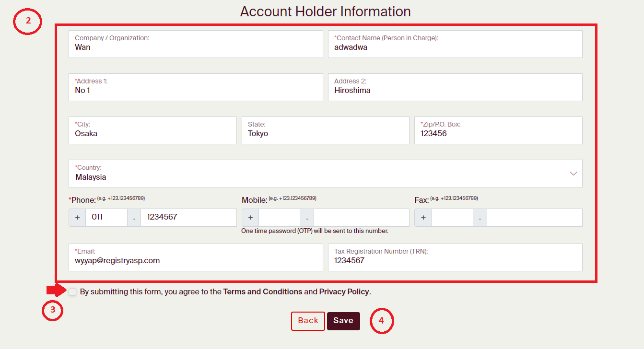Open the Terms and Conditions link
The height and width of the screenshot is (349, 644).
coord(262,292)
